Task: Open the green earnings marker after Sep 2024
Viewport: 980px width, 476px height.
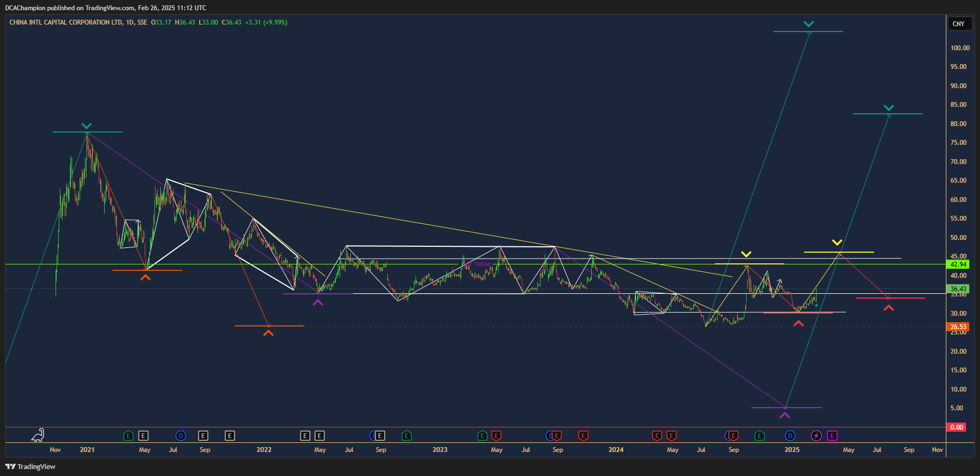Action: click(x=759, y=436)
